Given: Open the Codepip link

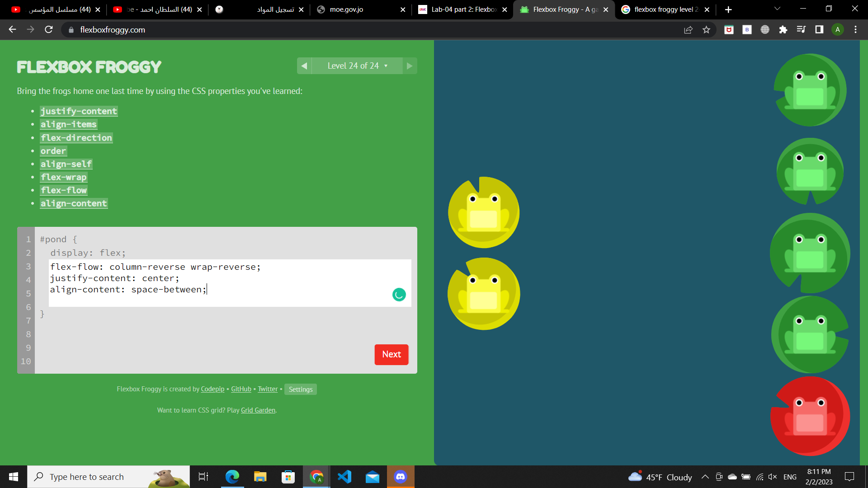Looking at the screenshot, I should (212, 389).
